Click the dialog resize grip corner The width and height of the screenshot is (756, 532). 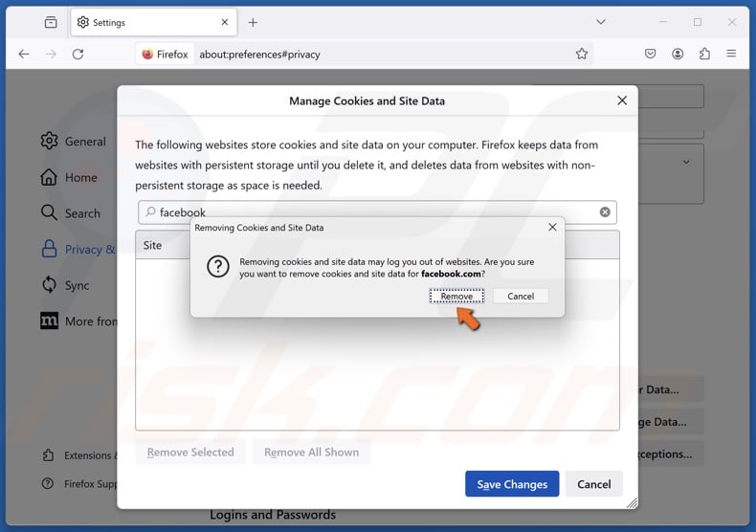632,502
